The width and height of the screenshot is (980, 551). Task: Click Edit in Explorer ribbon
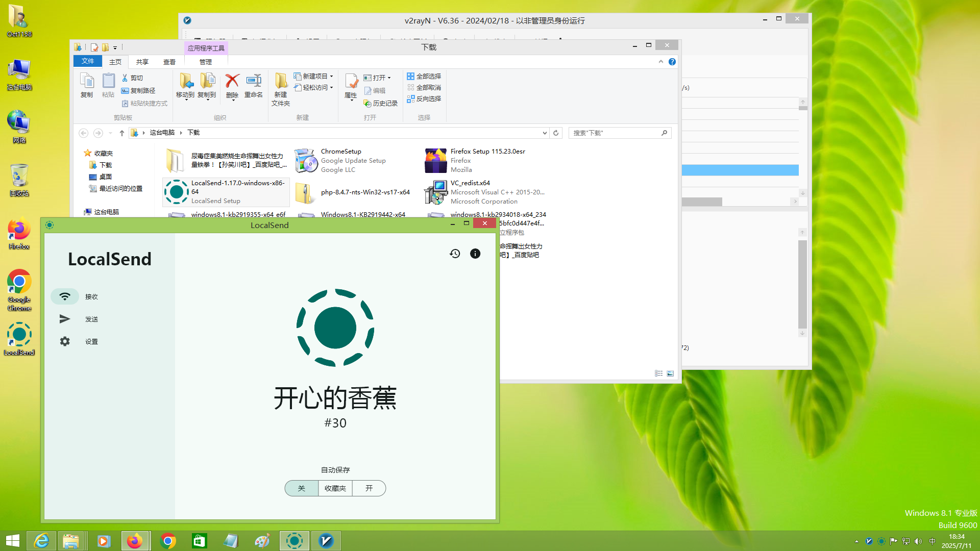click(375, 90)
